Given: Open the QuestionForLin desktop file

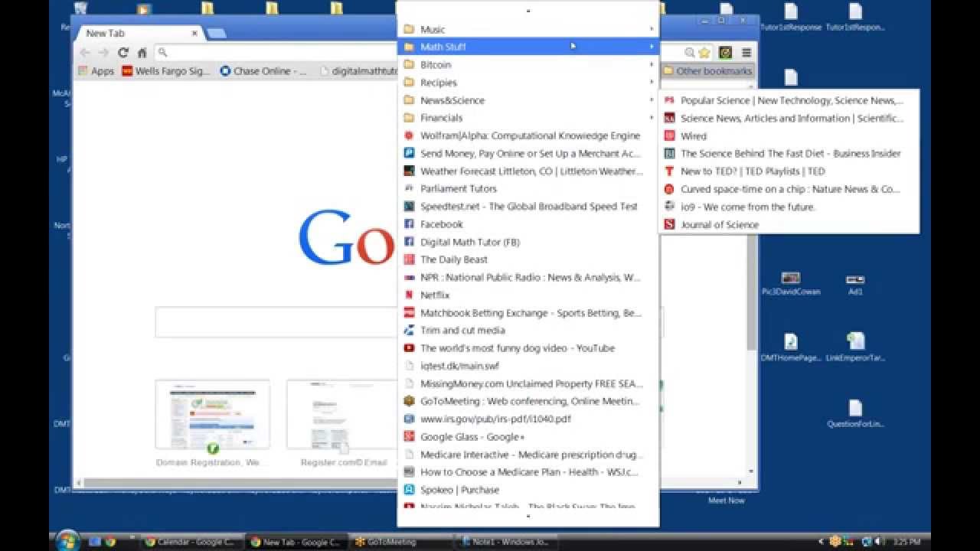Looking at the screenshot, I should coord(855,414).
